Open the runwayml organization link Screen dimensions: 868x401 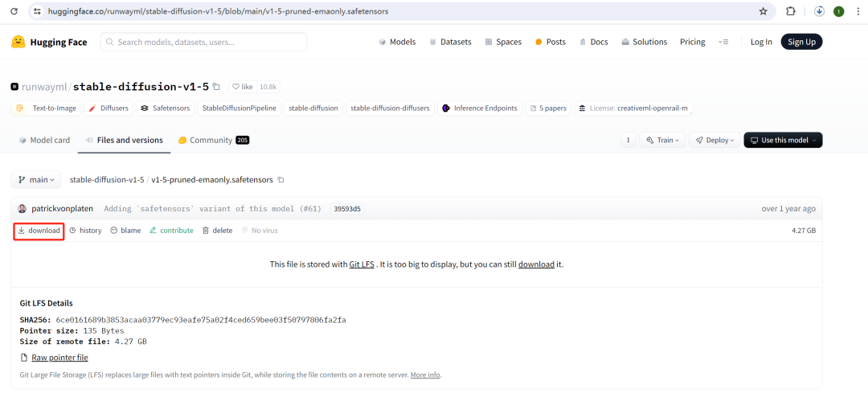point(44,87)
